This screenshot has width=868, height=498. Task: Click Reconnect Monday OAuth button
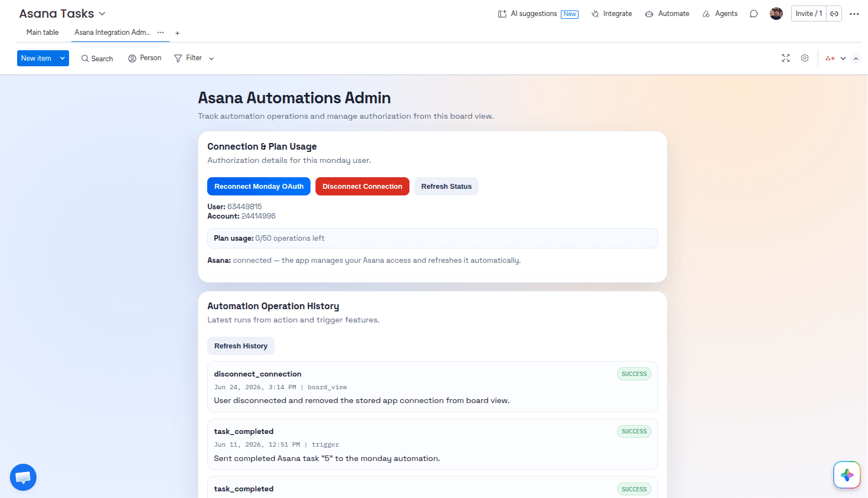(x=259, y=186)
